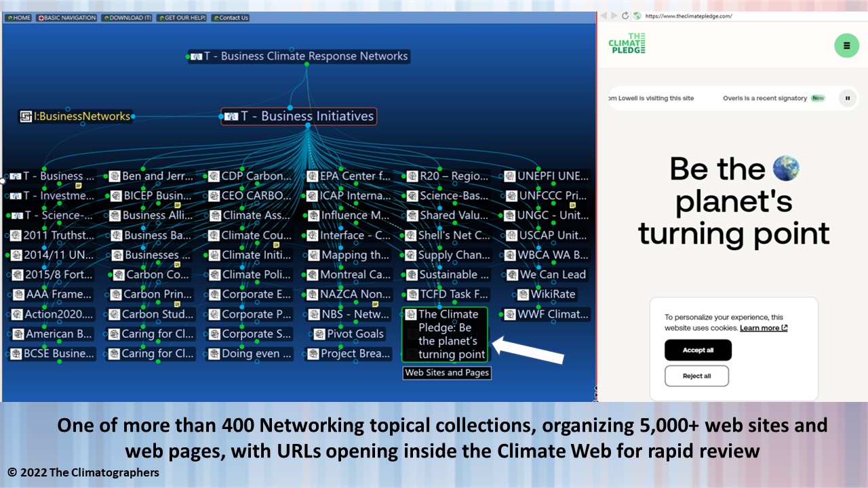
Task: Select GET OUR HELP! in the top bar
Action: click(182, 18)
